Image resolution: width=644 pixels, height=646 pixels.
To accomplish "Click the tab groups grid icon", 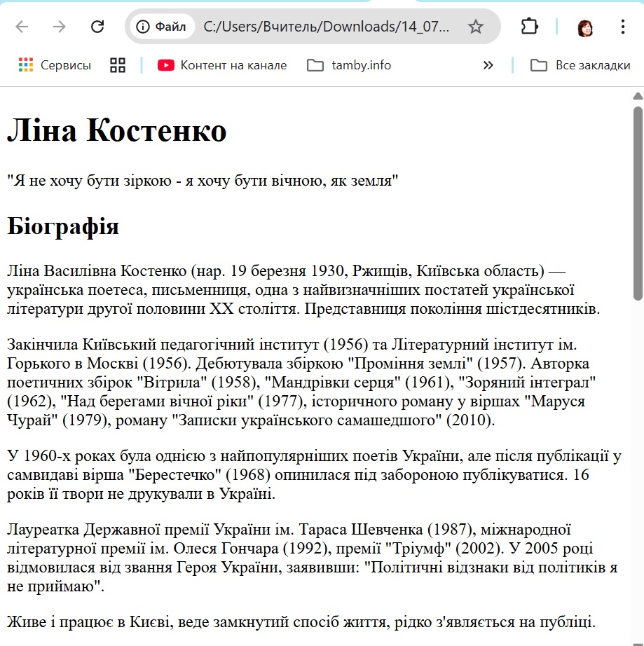I will (118, 65).
